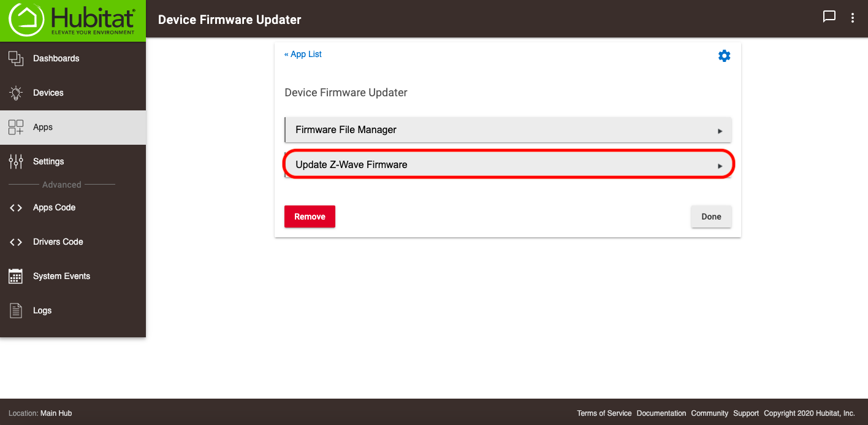The width and height of the screenshot is (868, 425).
Task: Open Drivers Code page
Action: (x=73, y=242)
